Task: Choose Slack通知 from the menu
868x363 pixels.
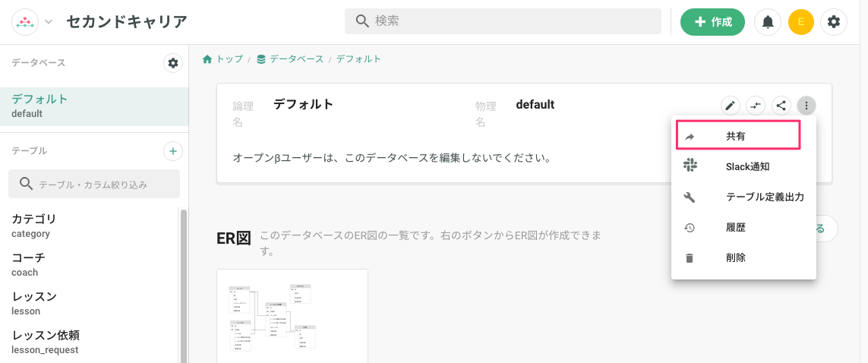Action: tap(743, 166)
